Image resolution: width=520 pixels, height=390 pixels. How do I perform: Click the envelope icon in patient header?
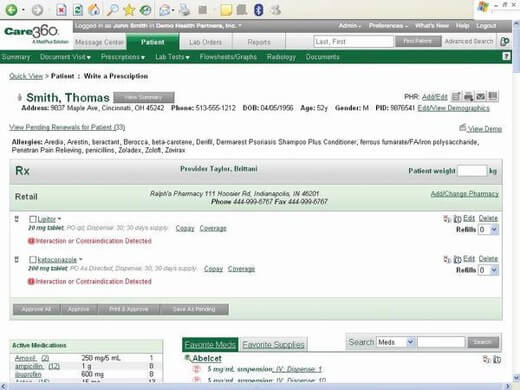click(x=480, y=96)
